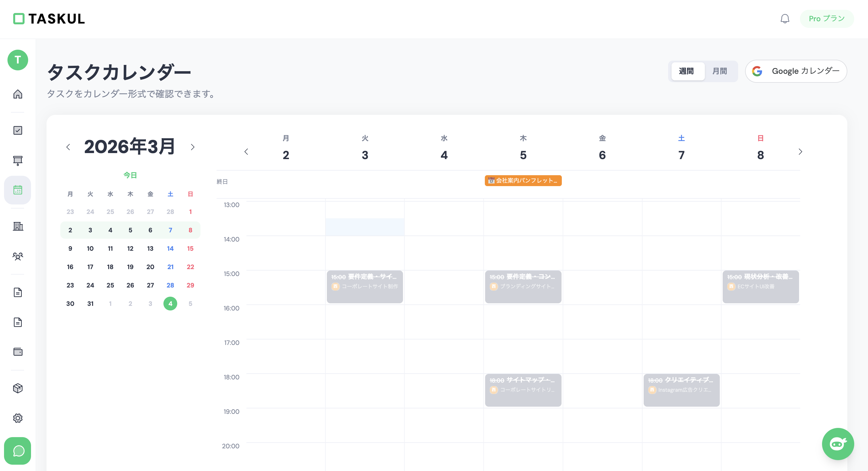Select March 18 in mini calendar

[x=110, y=267]
